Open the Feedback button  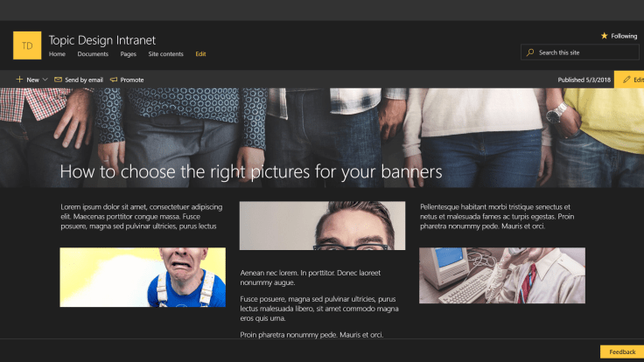(621, 352)
